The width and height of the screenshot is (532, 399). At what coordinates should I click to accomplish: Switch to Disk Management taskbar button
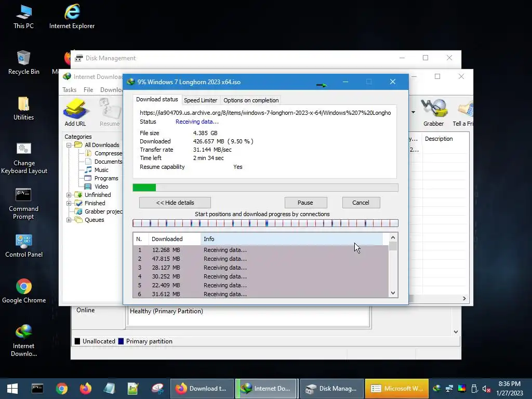coord(332,389)
